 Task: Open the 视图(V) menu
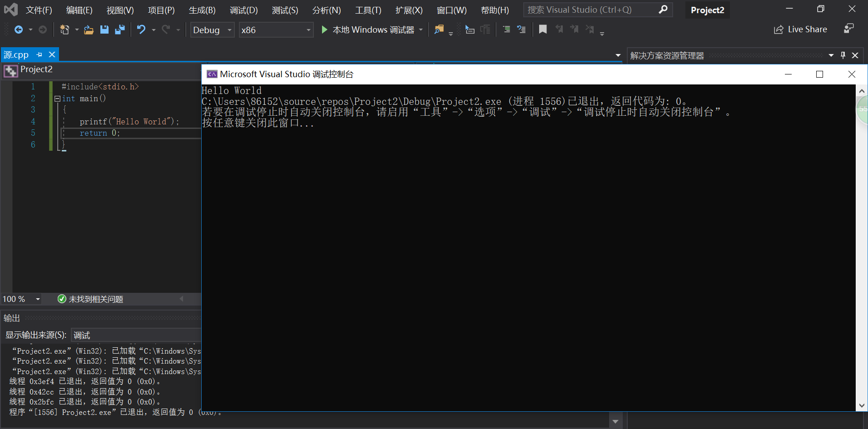pyautogui.click(x=120, y=10)
